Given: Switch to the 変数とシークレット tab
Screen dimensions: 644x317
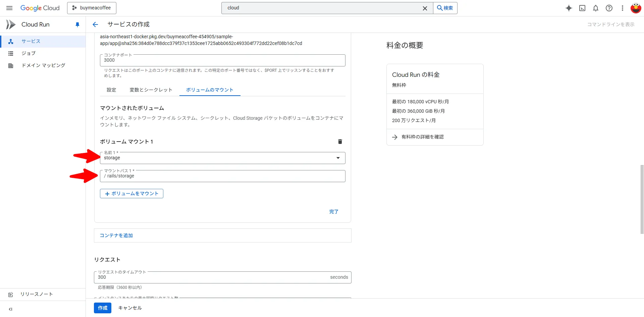Looking at the screenshot, I should (151, 90).
